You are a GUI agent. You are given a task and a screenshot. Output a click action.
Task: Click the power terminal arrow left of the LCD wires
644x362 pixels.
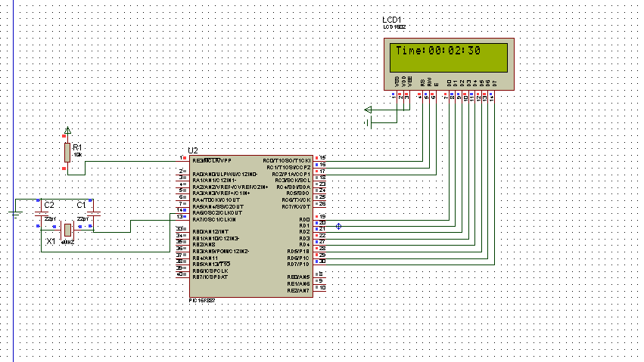pos(368,110)
